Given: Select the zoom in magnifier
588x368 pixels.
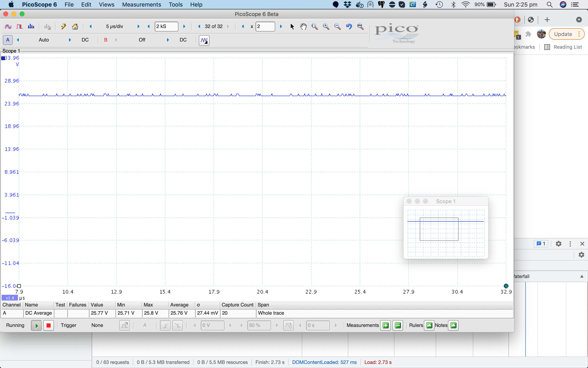Looking at the screenshot, I should (x=326, y=27).
